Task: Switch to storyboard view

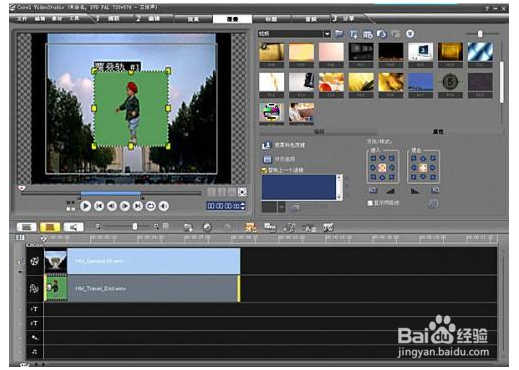Action: tap(27, 227)
